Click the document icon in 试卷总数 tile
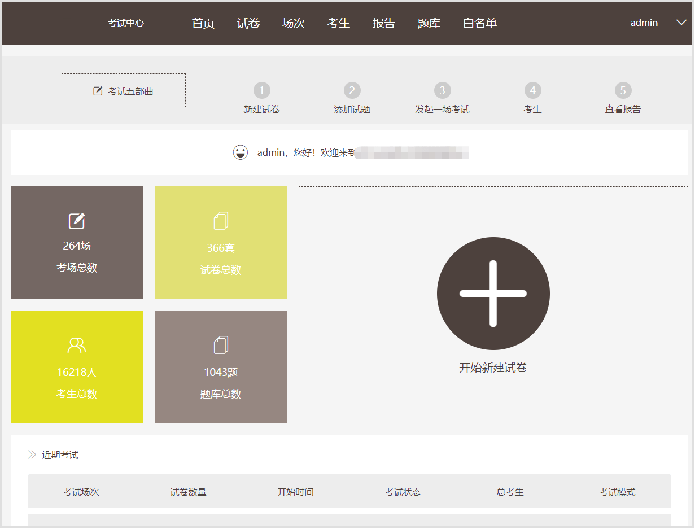The width and height of the screenshot is (694, 528). click(x=221, y=221)
